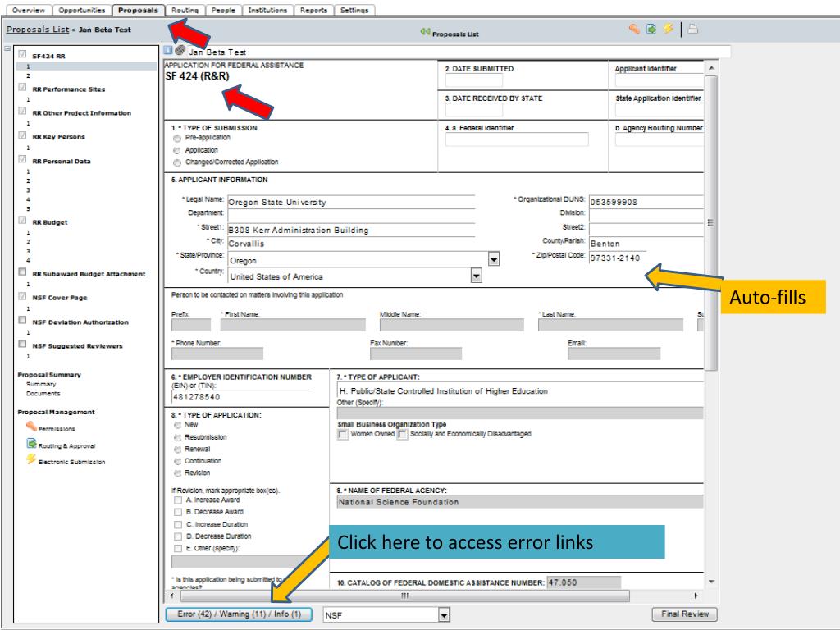The image size is (840, 630).
Task: Select the Renewal radio button
Action: tap(178, 450)
